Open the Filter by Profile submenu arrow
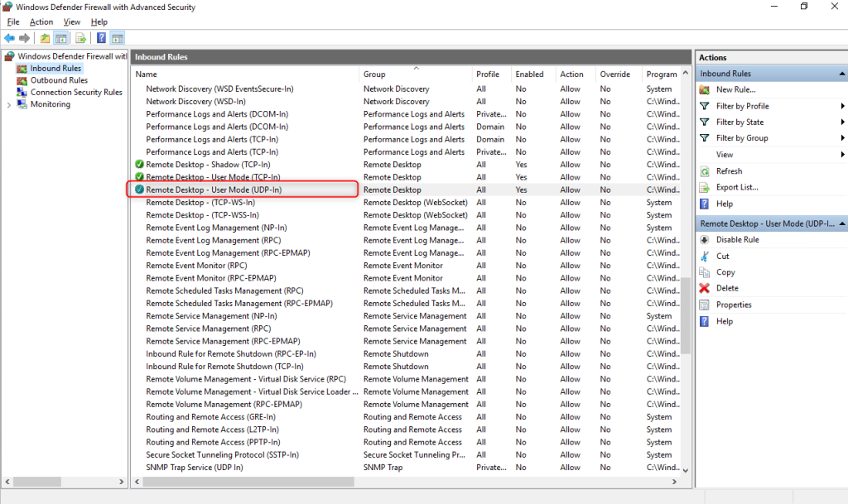The image size is (848, 504). [842, 106]
